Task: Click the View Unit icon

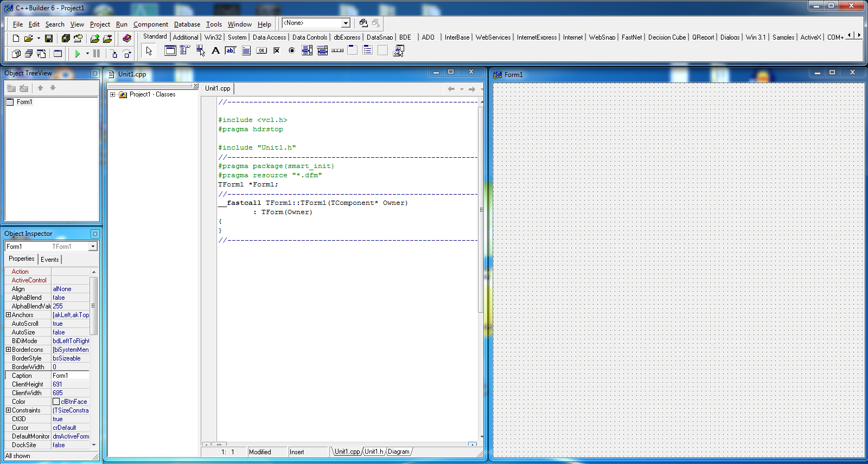Action: (x=16, y=54)
